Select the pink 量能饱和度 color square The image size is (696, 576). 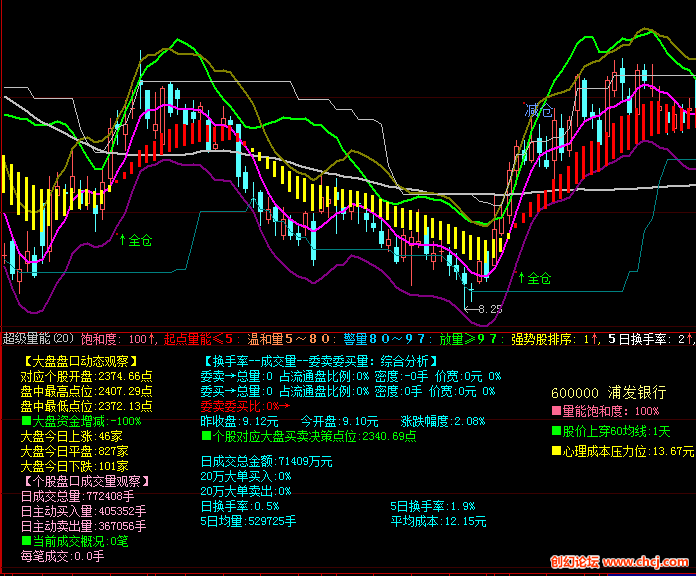tap(556, 411)
